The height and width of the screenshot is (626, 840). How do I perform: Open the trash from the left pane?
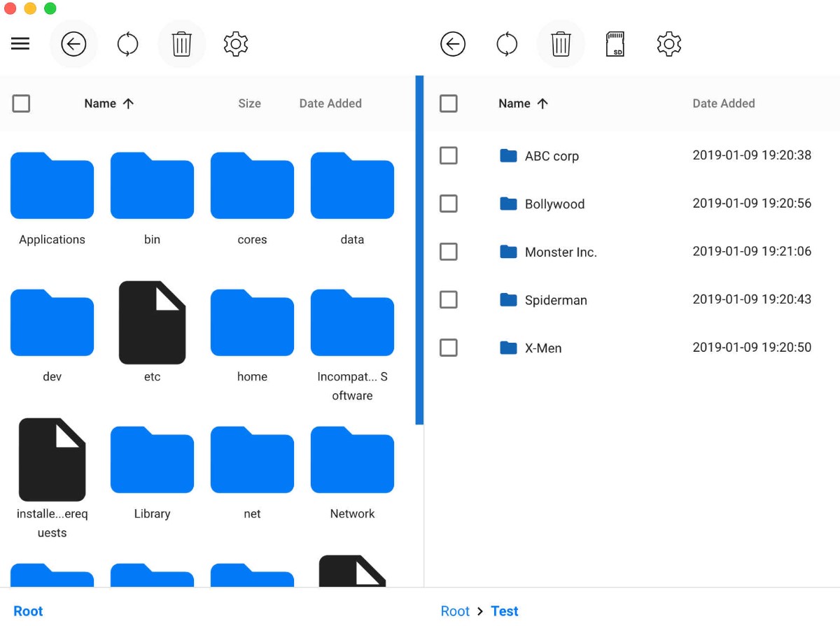181,43
